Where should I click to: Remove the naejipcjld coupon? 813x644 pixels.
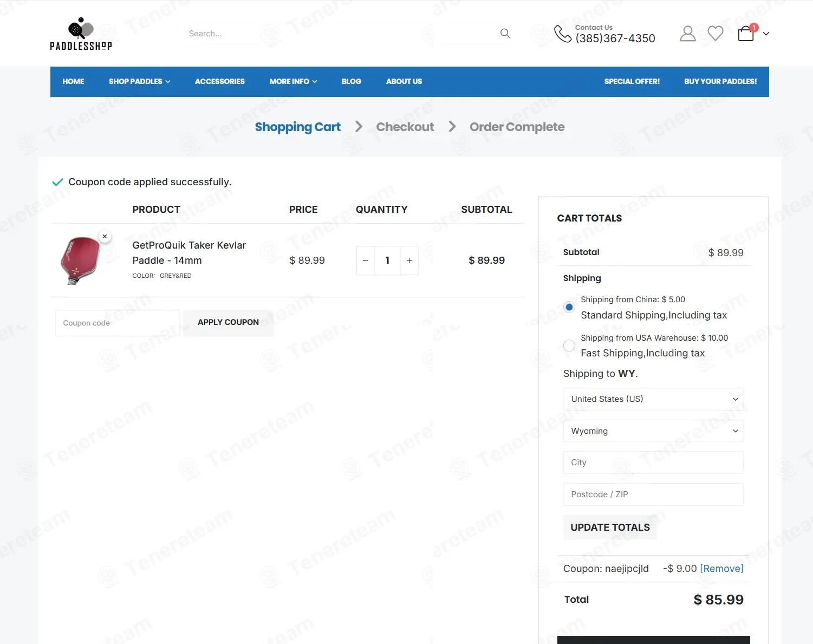pos(721,569)
